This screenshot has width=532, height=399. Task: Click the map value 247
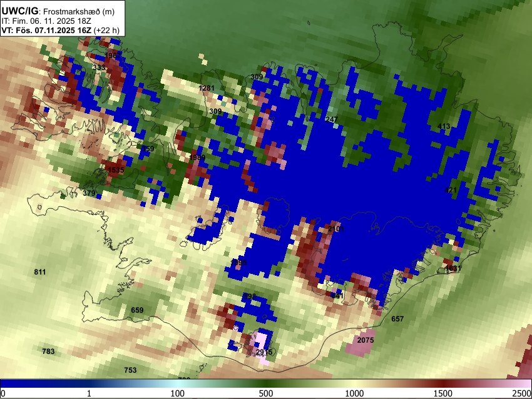coord(332,119)
